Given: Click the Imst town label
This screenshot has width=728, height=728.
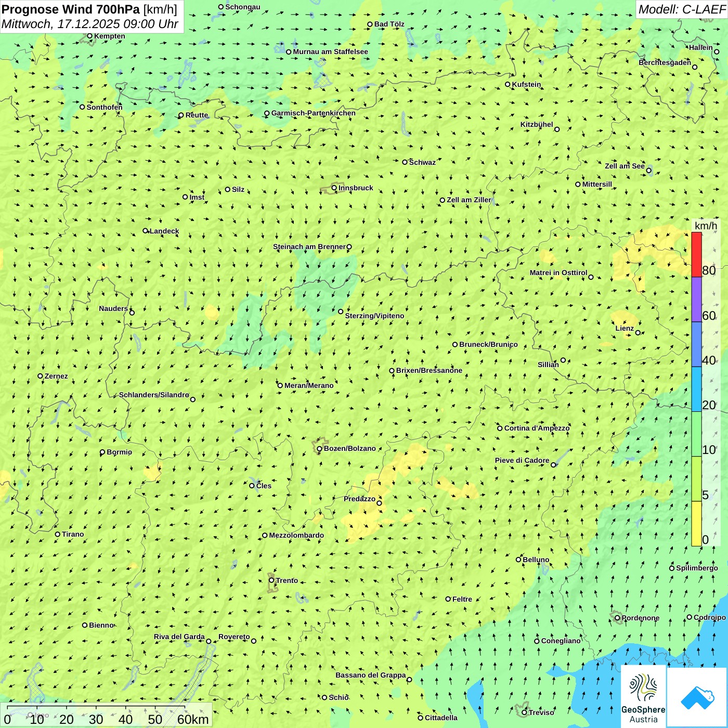Looking at the screenshot, I should [x=197, y=197].
